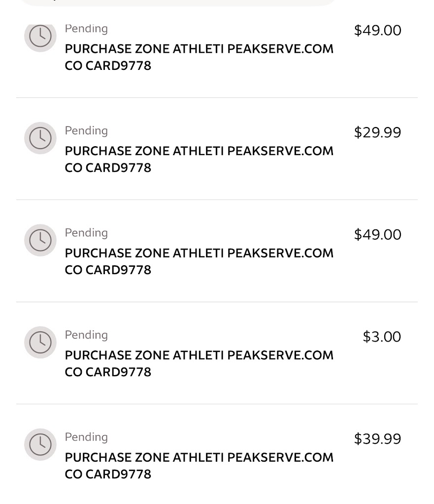Click the Pending status on the $39.99 transaction
The height and width of the screenshot is (504, 434).
pyautogui.click(x=86, y=437)
